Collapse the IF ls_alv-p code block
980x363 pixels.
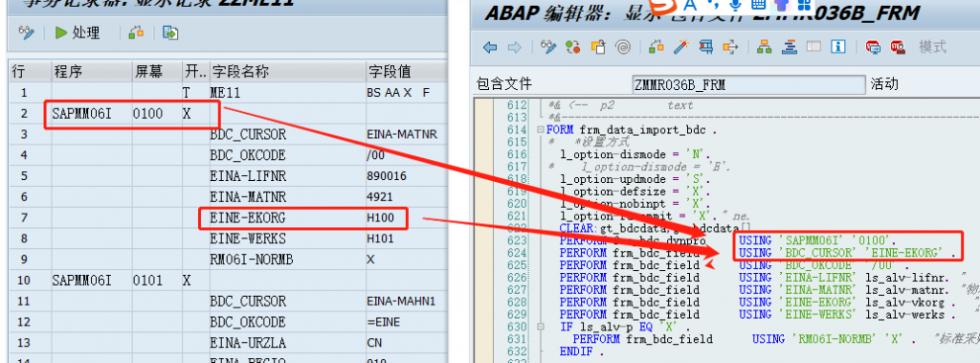pos(540,327)
